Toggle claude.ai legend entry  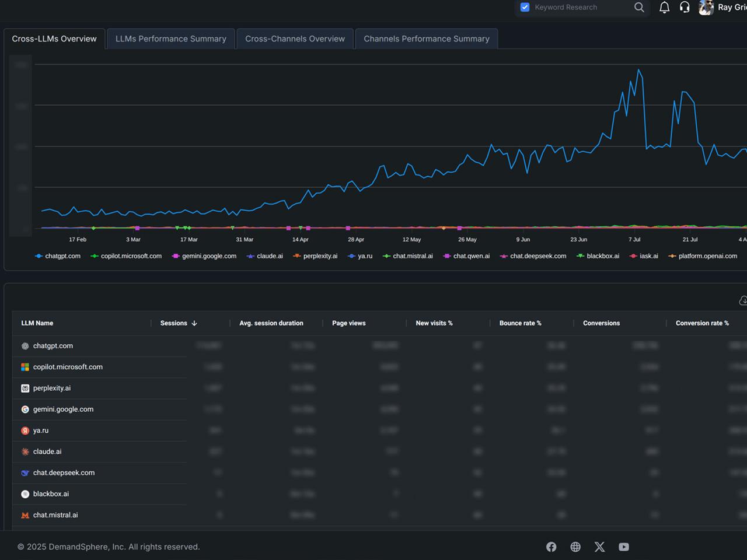tap(265, 256)
